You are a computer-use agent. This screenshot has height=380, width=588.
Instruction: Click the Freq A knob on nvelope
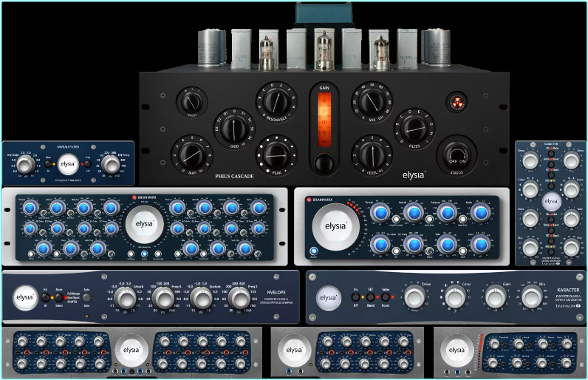click(163, 298)
